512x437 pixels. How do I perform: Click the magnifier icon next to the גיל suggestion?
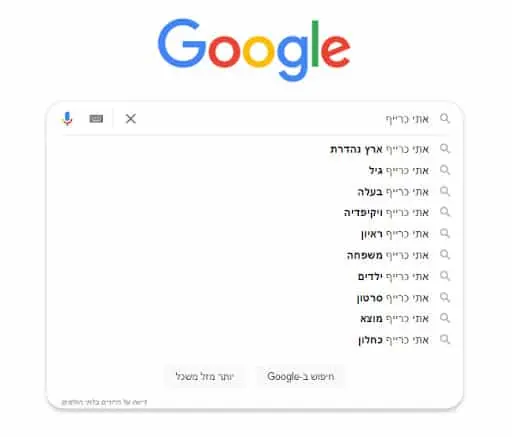445,170
